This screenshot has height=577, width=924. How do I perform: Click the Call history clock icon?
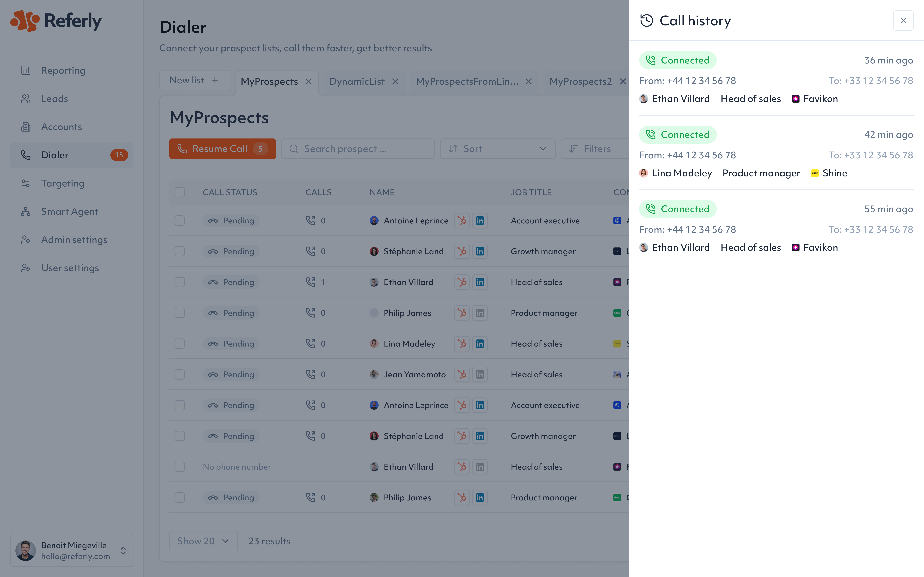(x=646, y=21)
